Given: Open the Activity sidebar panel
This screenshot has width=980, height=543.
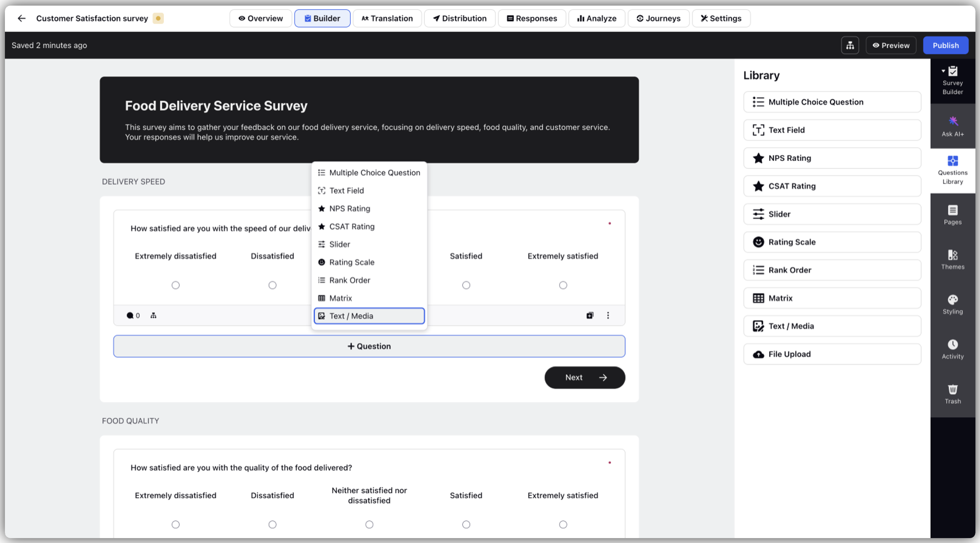Looking at the screenshot, I should [953, 349].
